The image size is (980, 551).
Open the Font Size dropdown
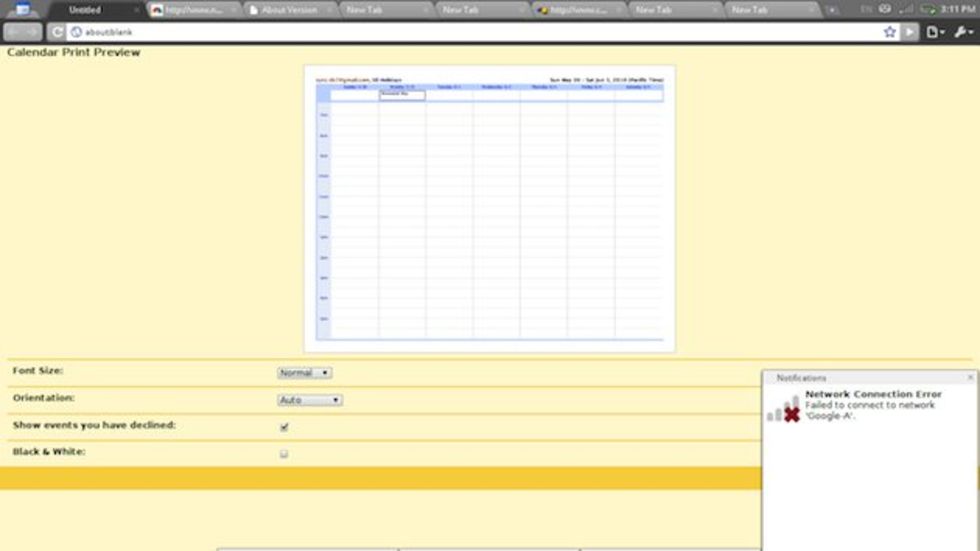point(305,373)
